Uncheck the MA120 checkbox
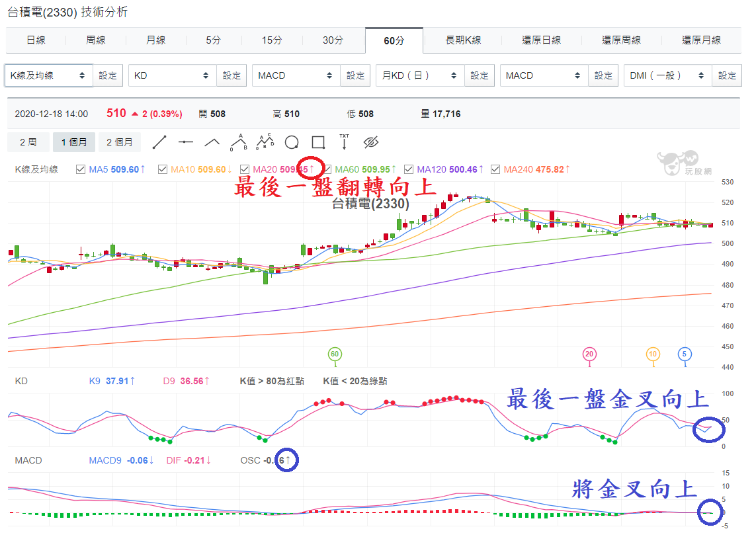 409,169
